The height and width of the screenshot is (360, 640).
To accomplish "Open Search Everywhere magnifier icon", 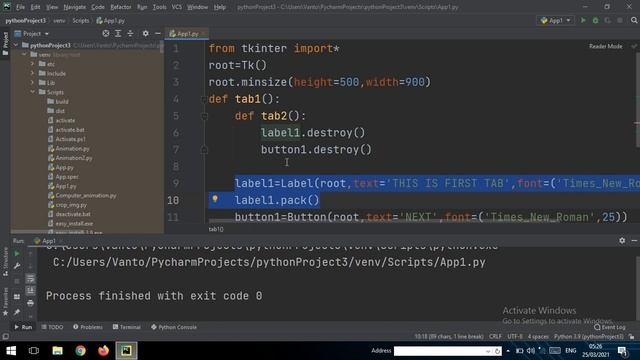I will (x=634, y=20).
